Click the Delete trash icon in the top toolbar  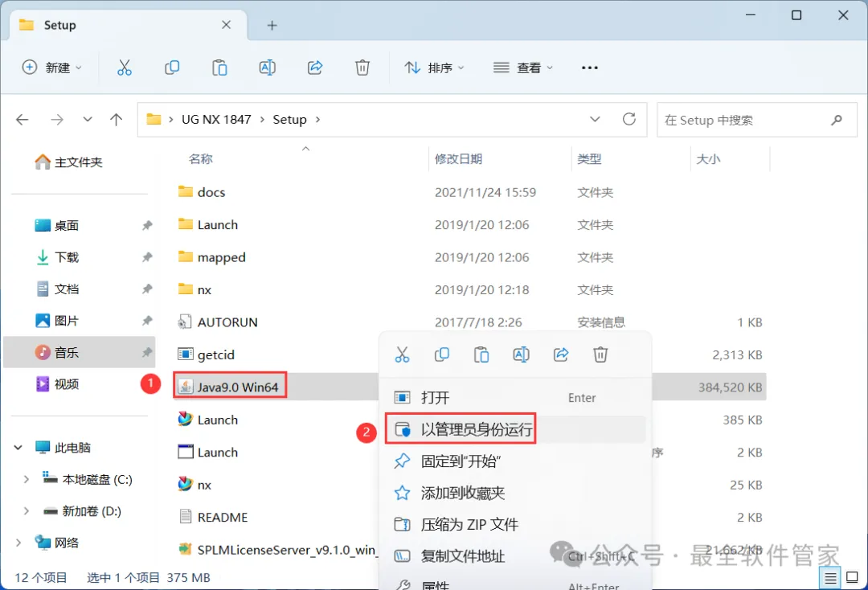(x=362, y=68)
